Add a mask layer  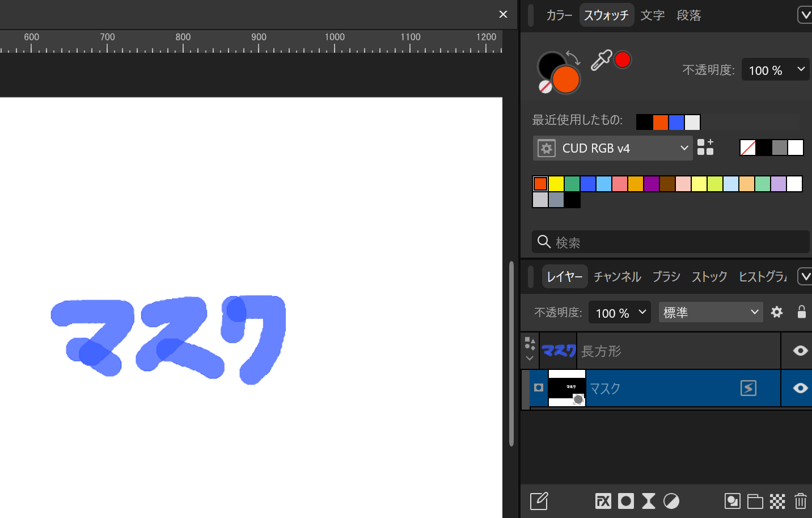coord(626,501)
